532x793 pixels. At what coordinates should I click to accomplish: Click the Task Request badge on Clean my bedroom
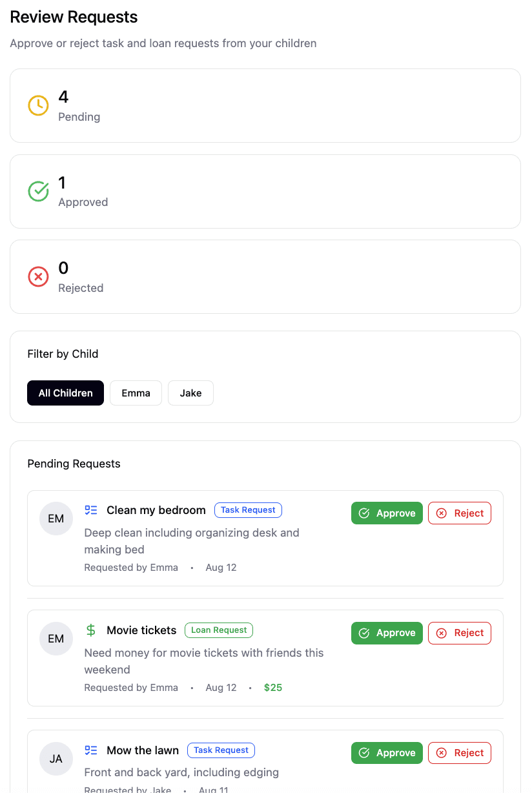pos(248,510)
